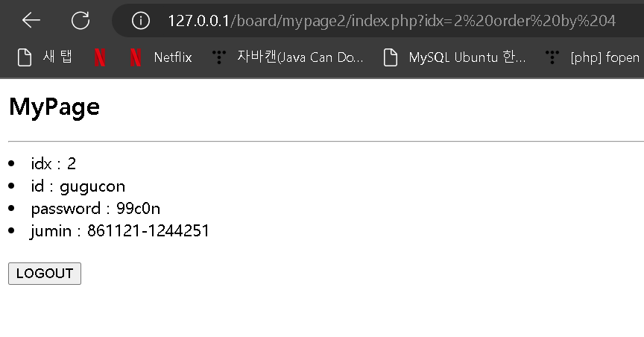Click the idx : 2 list item

[54, 163]
